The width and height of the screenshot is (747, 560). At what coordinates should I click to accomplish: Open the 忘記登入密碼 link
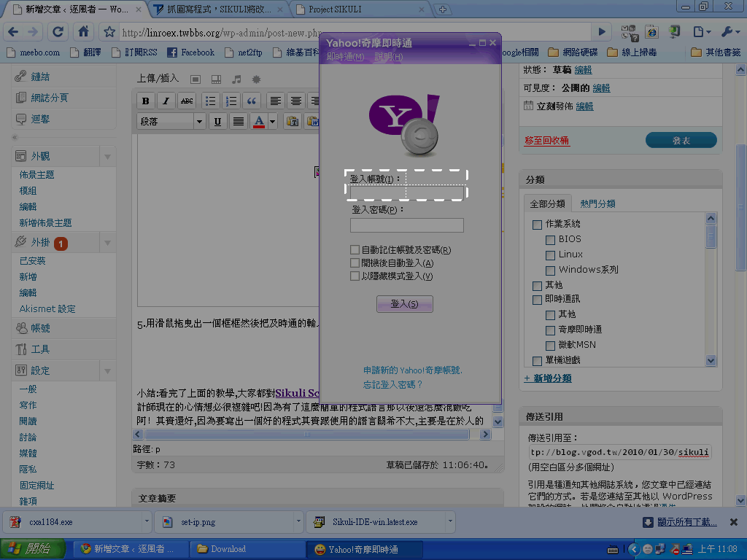[x=392, y=384]
